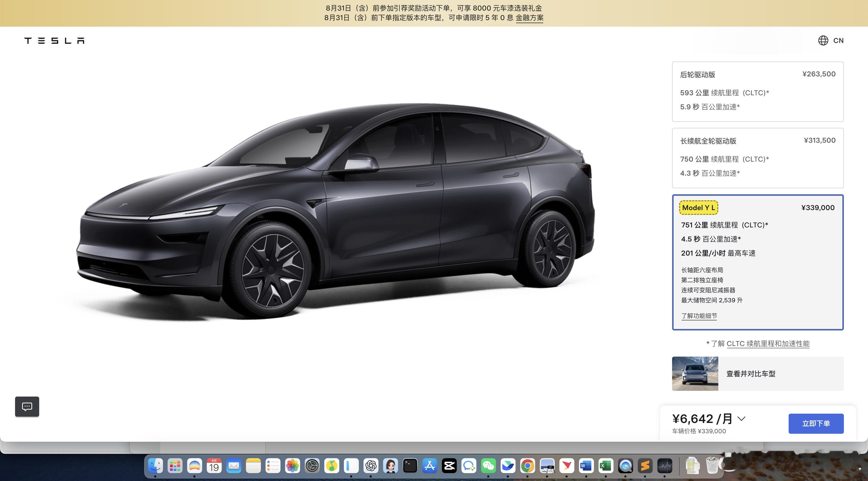
Task: Open the globe language selector icon
Action: 823,40
